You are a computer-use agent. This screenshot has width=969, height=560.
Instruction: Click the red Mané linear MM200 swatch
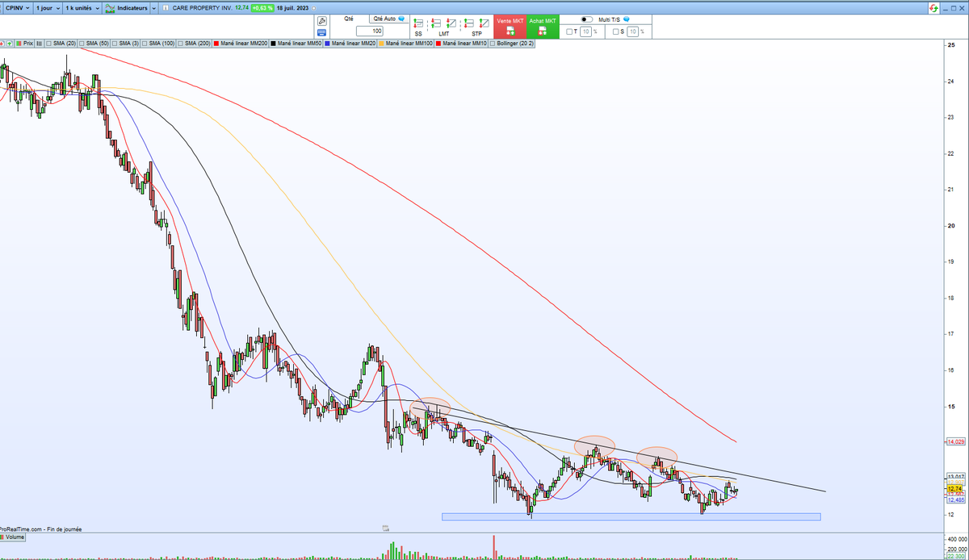pos(216,44)
